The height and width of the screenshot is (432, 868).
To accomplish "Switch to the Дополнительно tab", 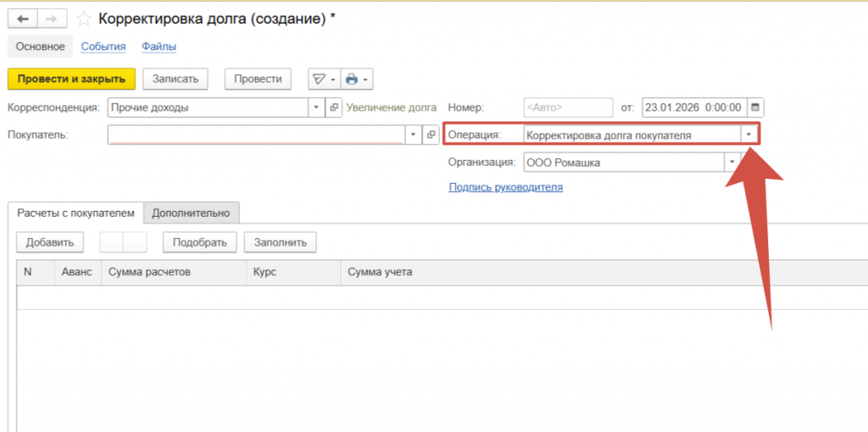I will 191,213.
